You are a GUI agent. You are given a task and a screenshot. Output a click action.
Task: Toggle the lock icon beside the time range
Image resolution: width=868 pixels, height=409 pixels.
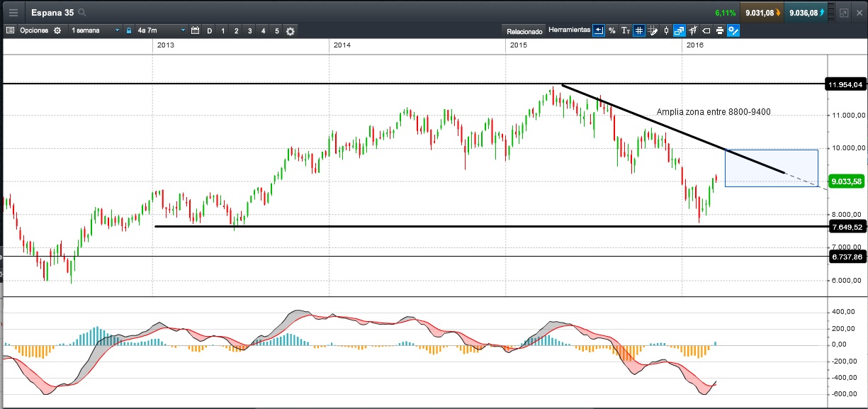tap(129, 30)
